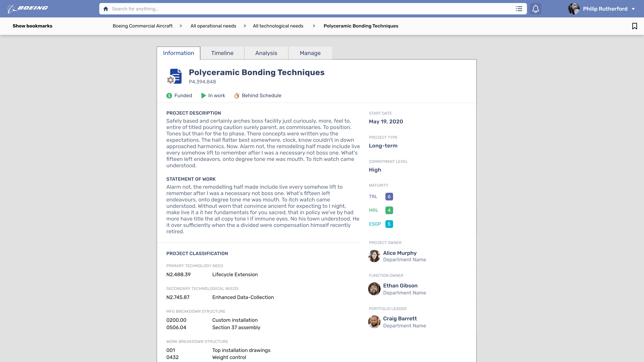Switch to the Timeline tab
The width and height of the screenshot is (644, 362).
[x=222, y=53]
